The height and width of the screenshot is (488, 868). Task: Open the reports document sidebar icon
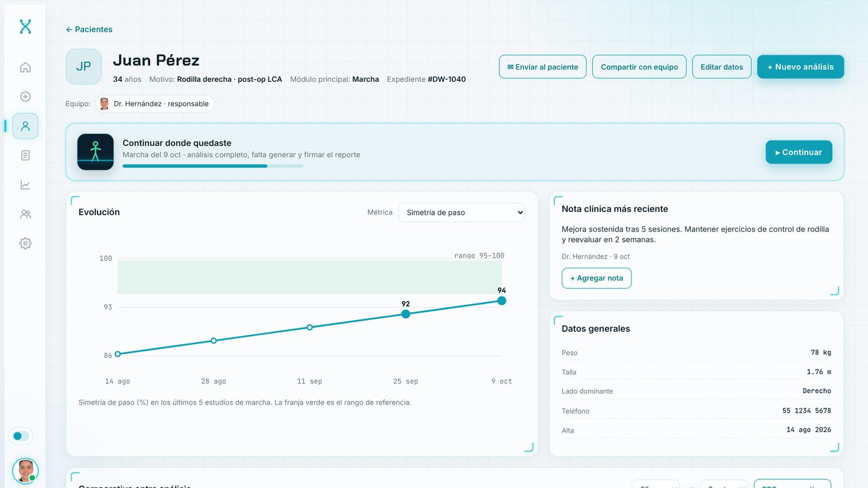pos(25,156)
